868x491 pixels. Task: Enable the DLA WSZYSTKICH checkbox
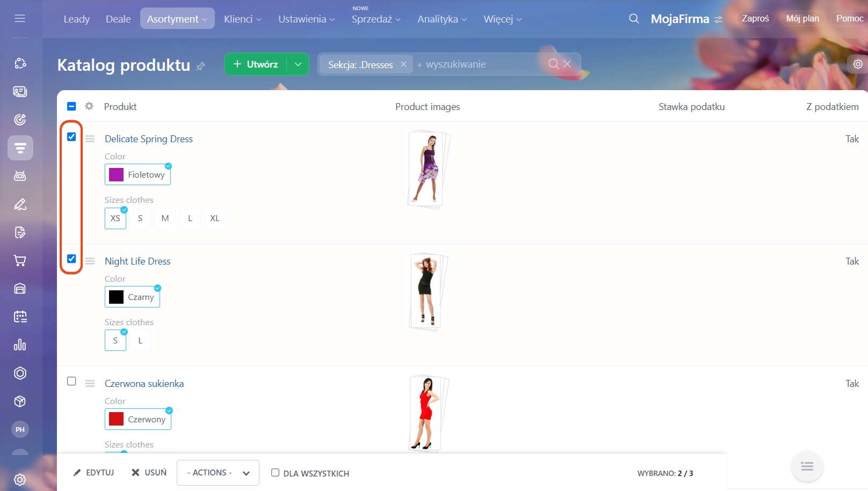275,473
